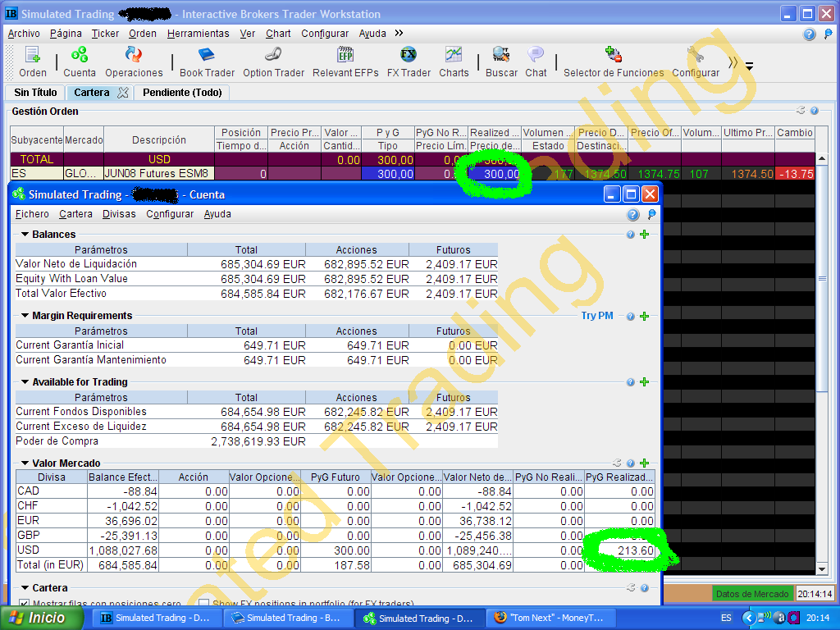Collapse the Margin Requirements section

[x=25, y=316]
